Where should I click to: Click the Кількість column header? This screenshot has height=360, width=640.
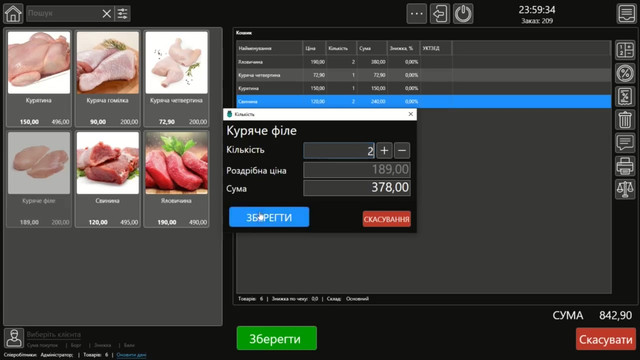341,48
